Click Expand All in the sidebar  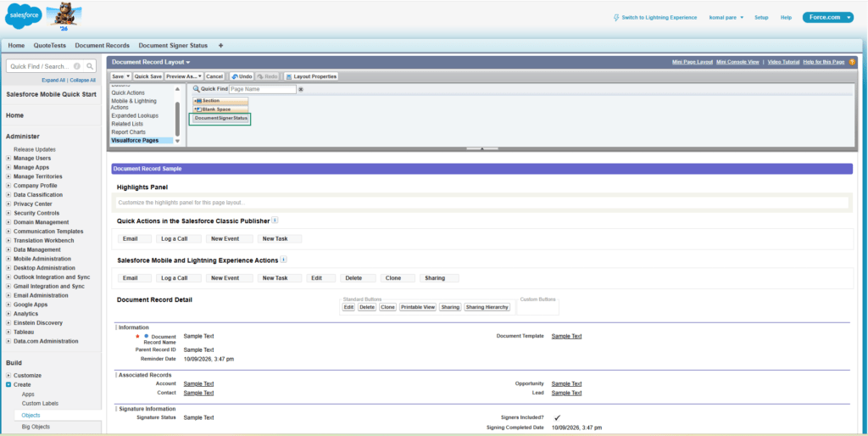pyautogui.click(x=53, y=81)
